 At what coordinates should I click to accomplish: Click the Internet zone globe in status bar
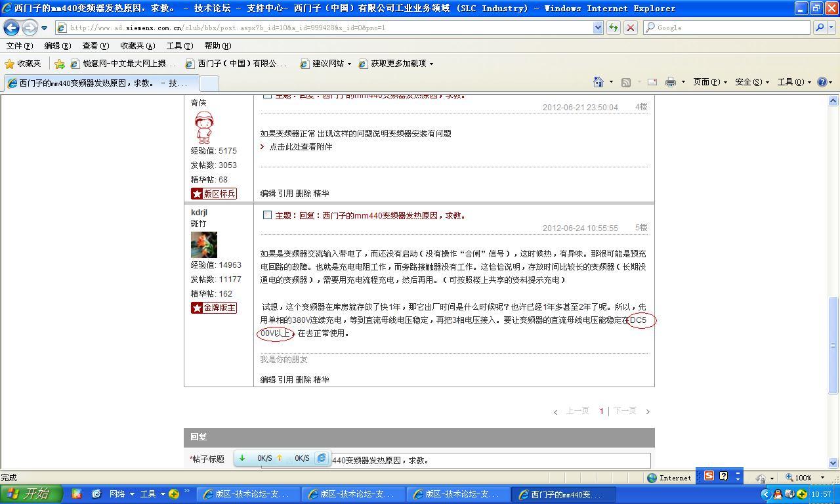coord(652,478)
